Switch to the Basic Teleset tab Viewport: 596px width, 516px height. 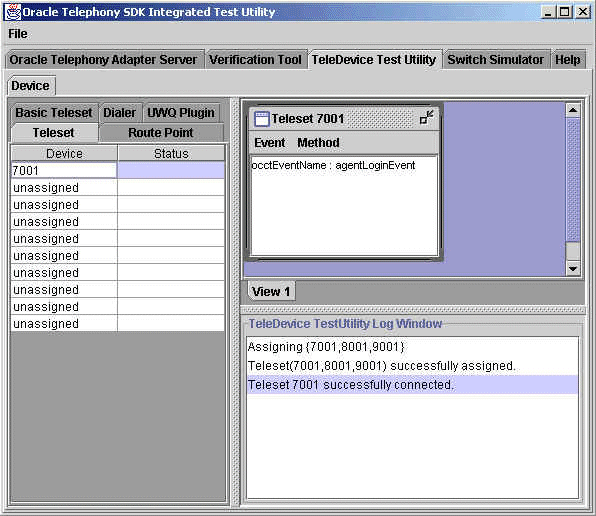pyautogui.click(x=54, y=113)
